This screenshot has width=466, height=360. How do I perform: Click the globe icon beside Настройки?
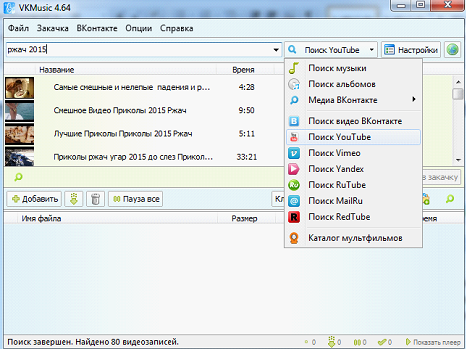(452, 50)
